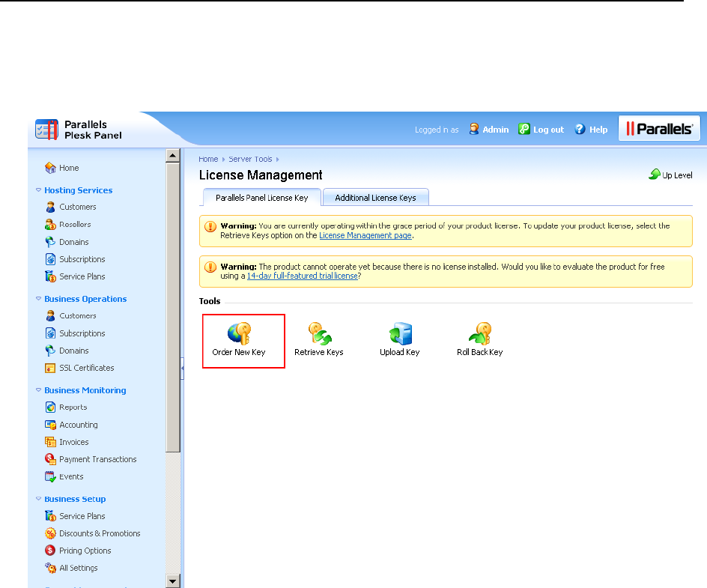Log out of the panel
Image resolution: width=707 pixels, height=588 pixels.
pos(541,130)
